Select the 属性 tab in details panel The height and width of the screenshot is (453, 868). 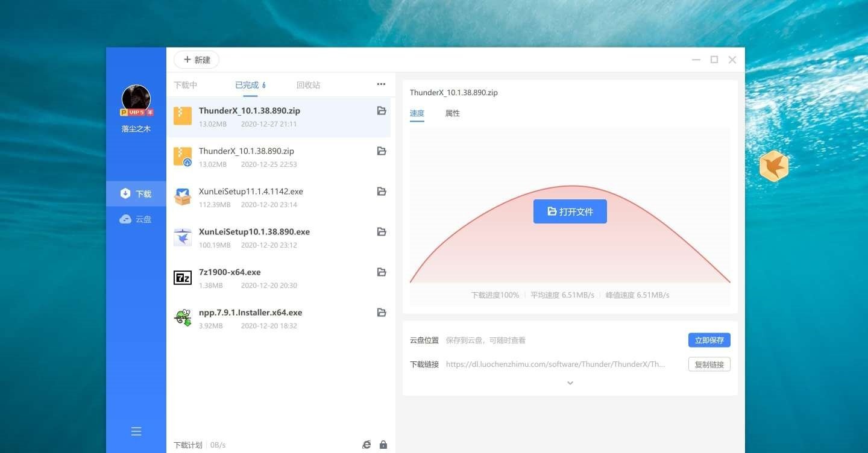453,113
